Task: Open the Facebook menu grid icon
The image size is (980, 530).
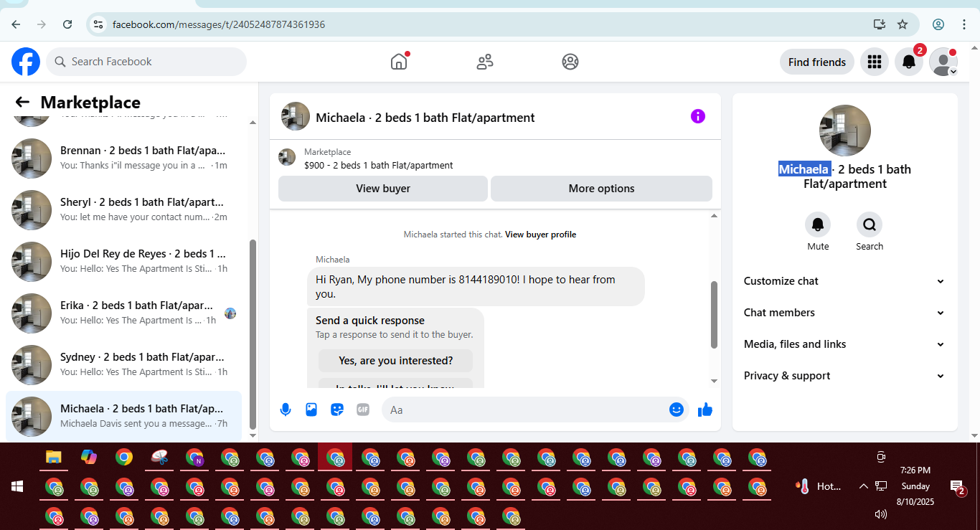Action: pos(874,62)
